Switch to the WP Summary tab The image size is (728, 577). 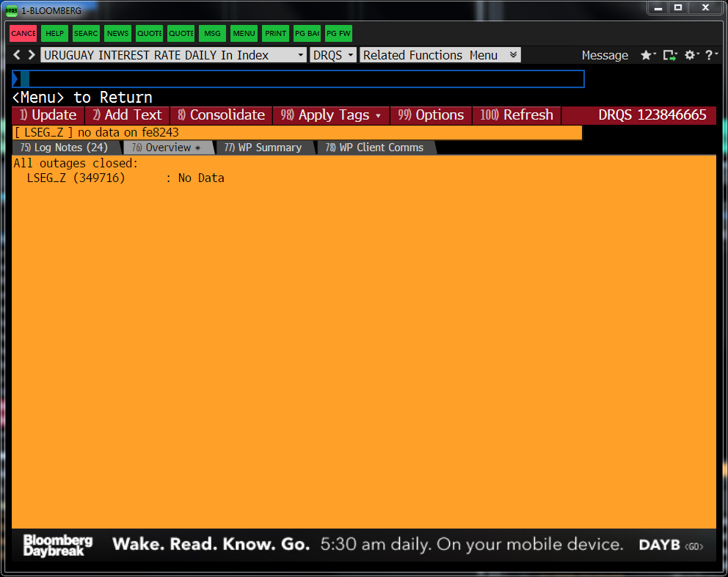tap(263, 148)
